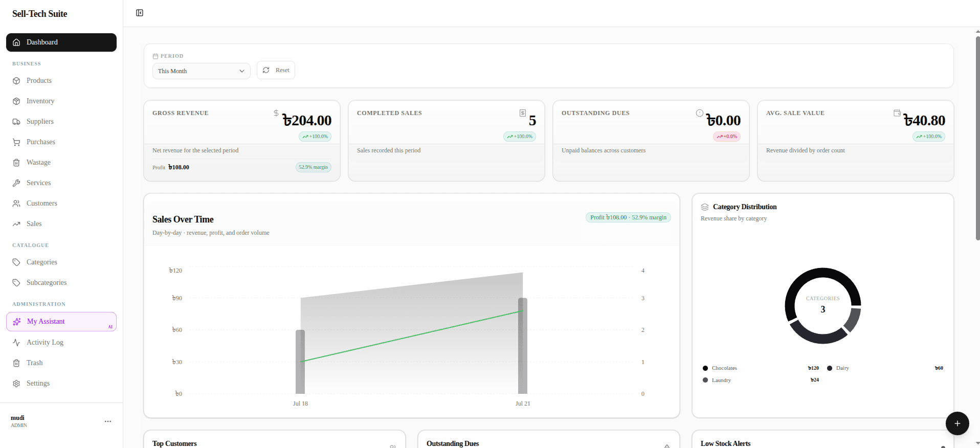This screenshot has height=448, width=980.
Task: Click the Top Customers heading
Action: tap(174, 443)
